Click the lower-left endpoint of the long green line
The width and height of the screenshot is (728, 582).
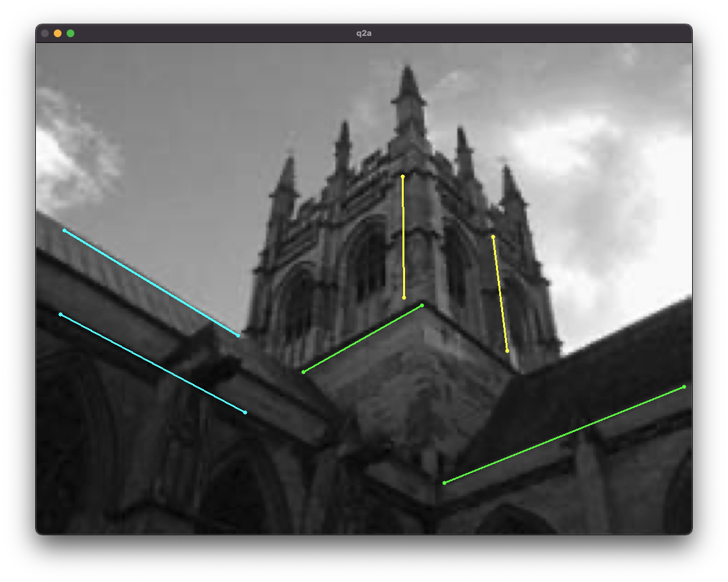[x=444, y=483]
